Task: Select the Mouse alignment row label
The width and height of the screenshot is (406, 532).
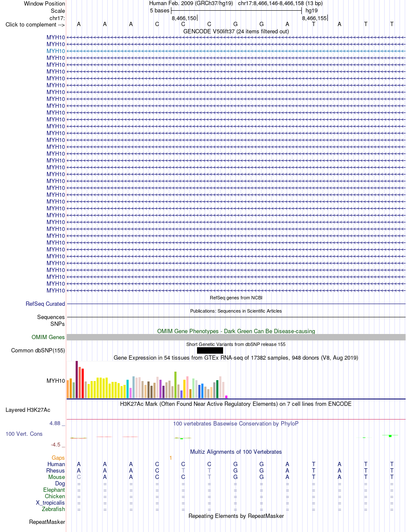Action: (57, 477)
